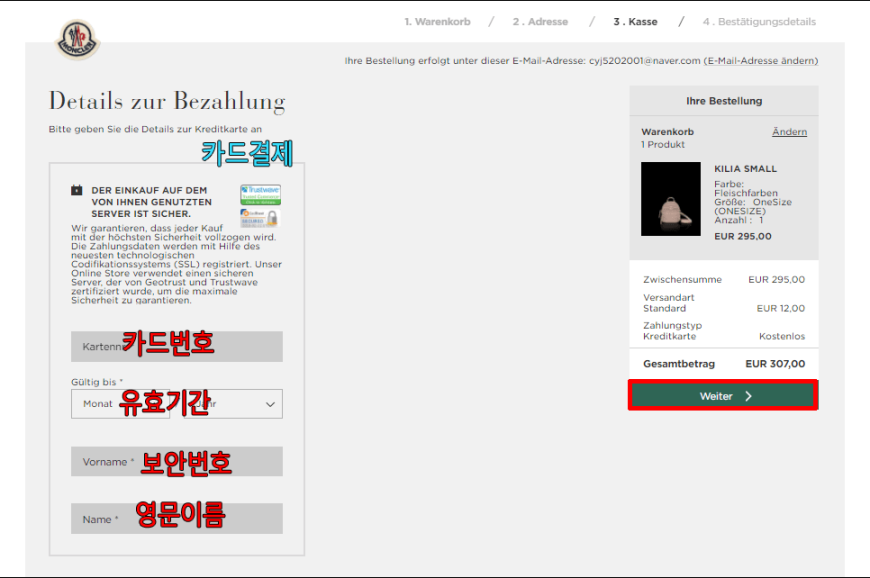Click the arrow icon on Weiter button

pos(748,396)
